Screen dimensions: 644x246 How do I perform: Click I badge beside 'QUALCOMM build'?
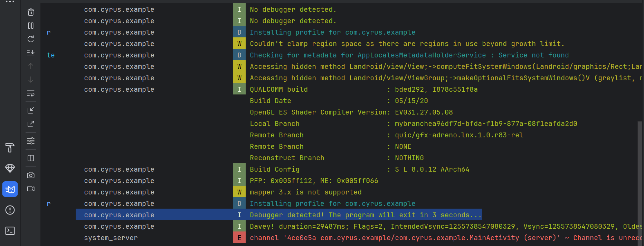[239, 89]
